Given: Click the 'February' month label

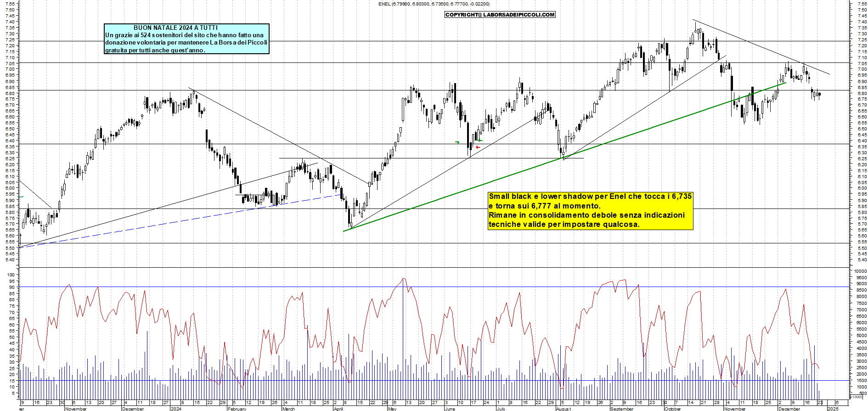Looking at the screenshot, I should (x=237, y=409).
